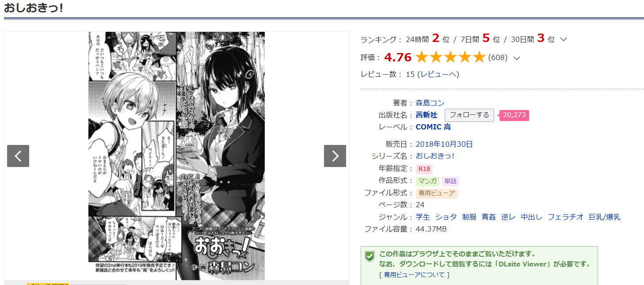The width and height of the screenshot is (644, 285).
Task: Advance to the next preview image arrow
Action: 335,156
